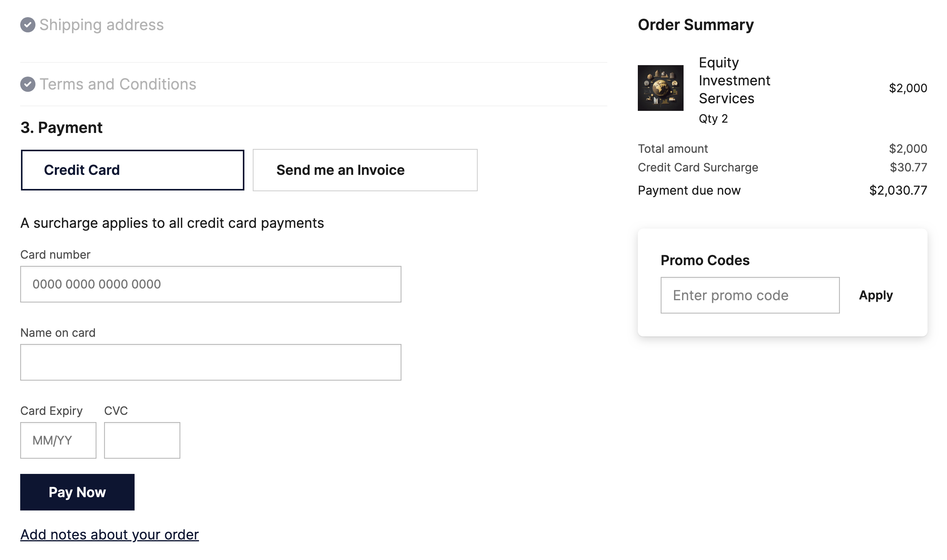Click the 3. Payment section heading
The width and height of the screenshot is (947, 560).
[x=61, y=127]
